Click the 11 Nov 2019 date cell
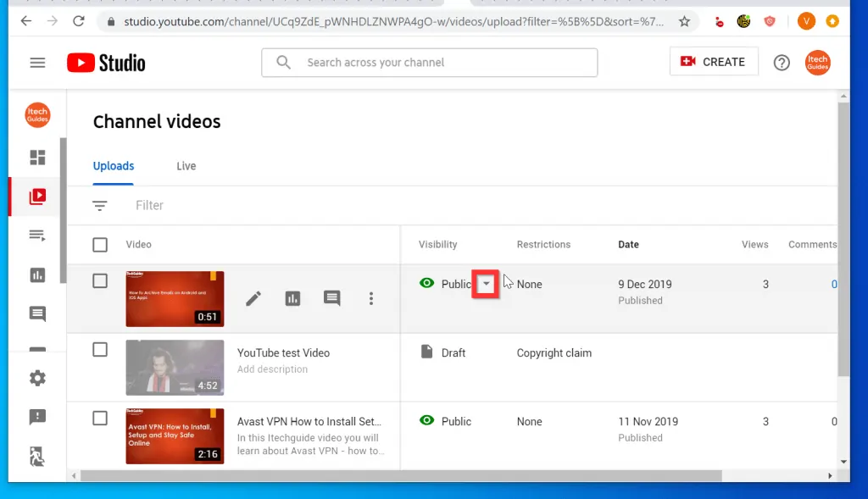 pos(648,422)
